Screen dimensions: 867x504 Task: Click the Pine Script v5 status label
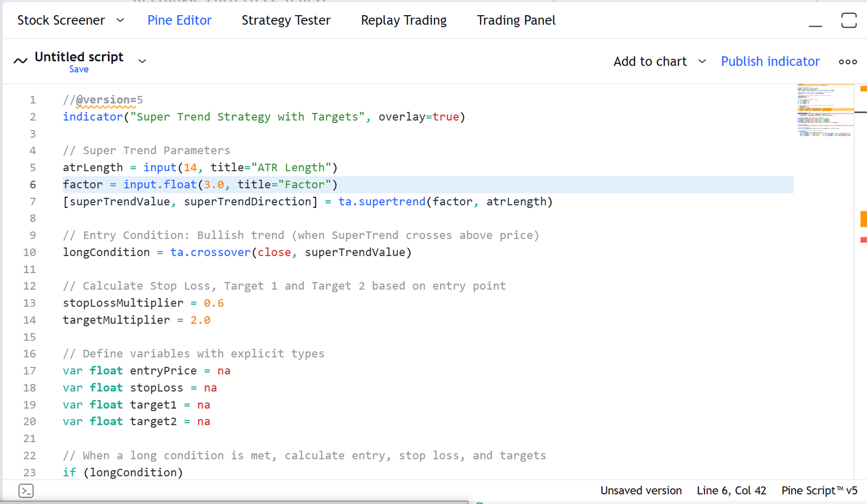click(819, 490)
